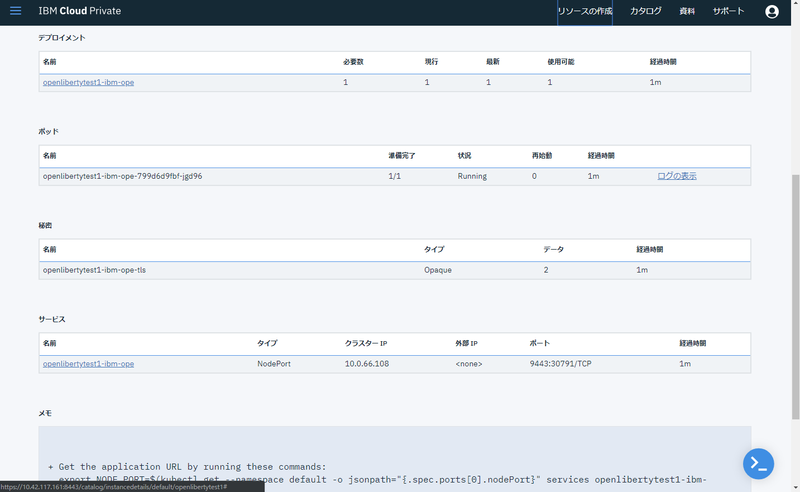The image size is (800, 492).
Task: Open service link openlibertytest1-ibm-ope
Action: pos(88,364)
